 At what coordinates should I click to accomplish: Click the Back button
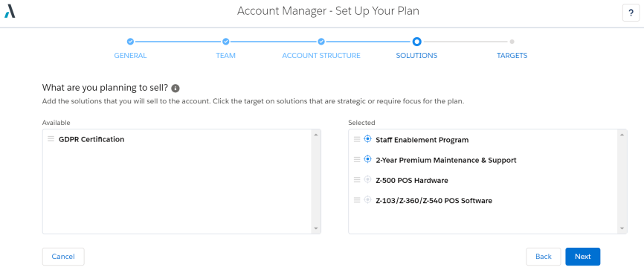click(544, 257)
